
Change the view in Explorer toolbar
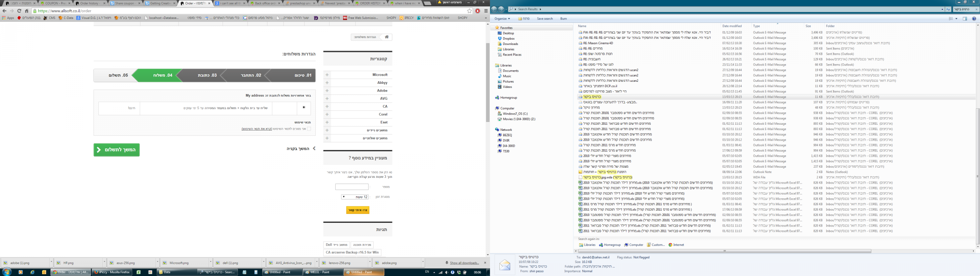coord(951,19)
